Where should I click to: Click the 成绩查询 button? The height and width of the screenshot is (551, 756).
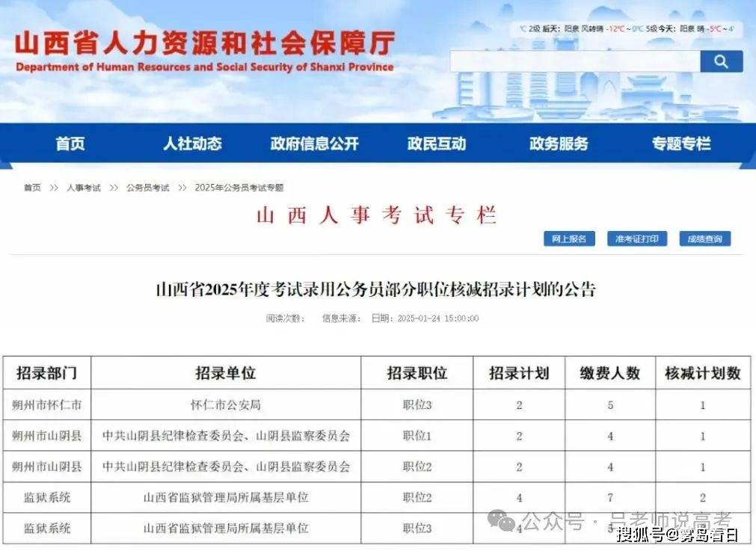point(705,238)
